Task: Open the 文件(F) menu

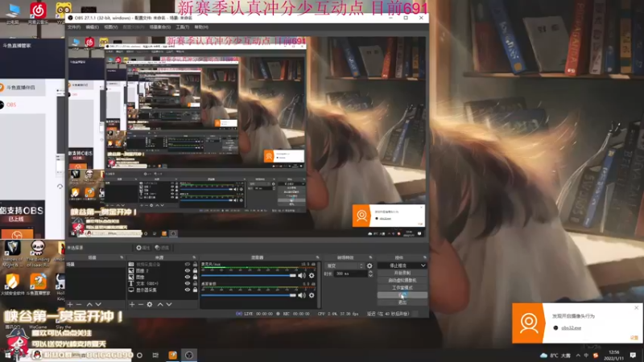Action: tap(74, 27)
